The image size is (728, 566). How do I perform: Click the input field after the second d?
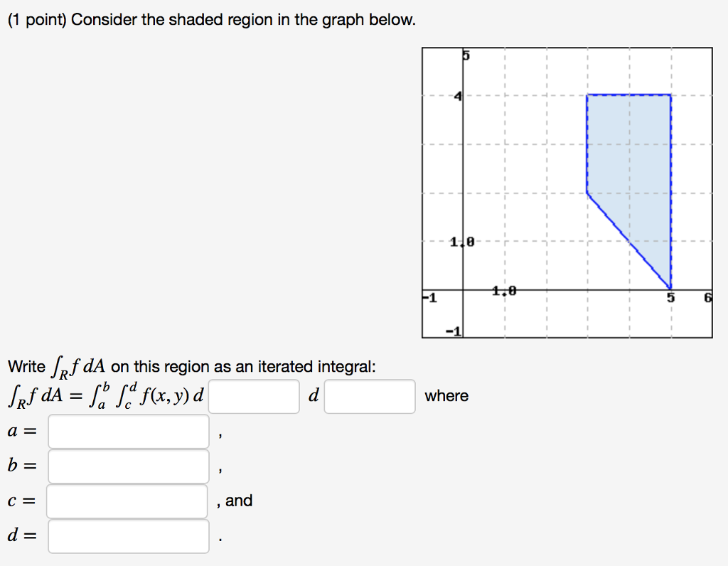pos(369,396)
